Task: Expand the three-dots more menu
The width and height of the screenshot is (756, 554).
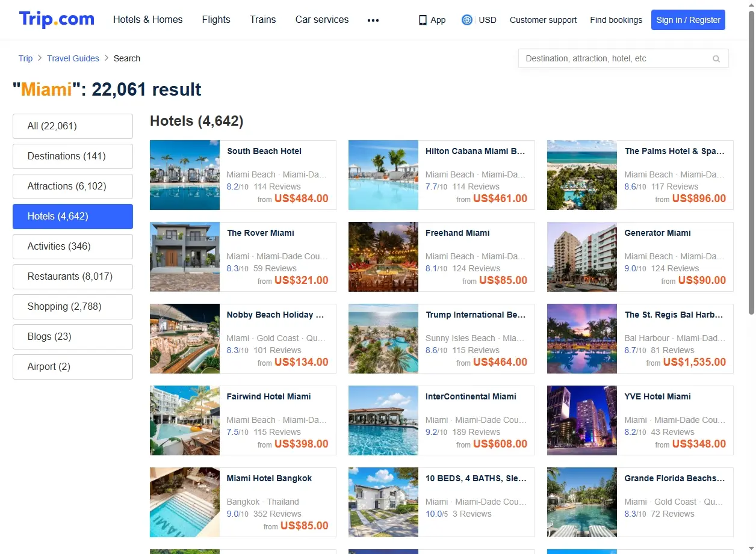Action: (x=373, y=20)
